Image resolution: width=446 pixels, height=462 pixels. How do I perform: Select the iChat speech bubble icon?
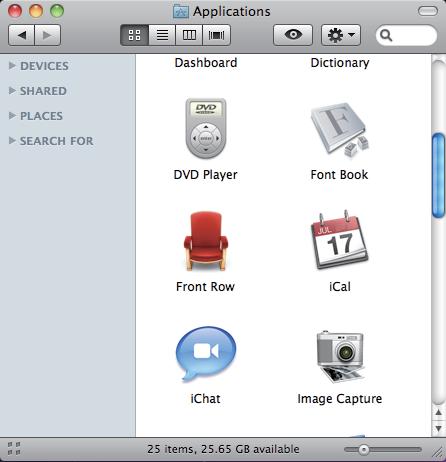pyautogui.click(x=206, y=353)
